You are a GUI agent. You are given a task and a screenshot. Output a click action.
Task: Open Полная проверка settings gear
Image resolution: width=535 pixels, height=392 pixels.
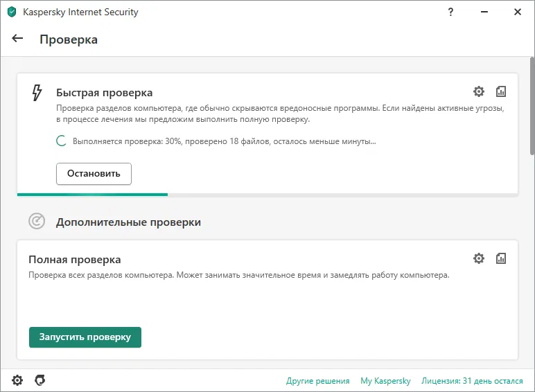[479, 258]
